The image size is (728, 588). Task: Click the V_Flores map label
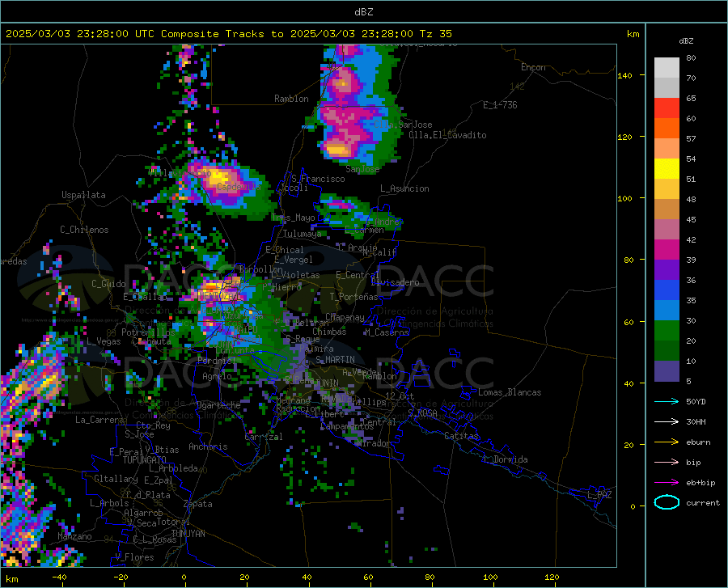134,557
